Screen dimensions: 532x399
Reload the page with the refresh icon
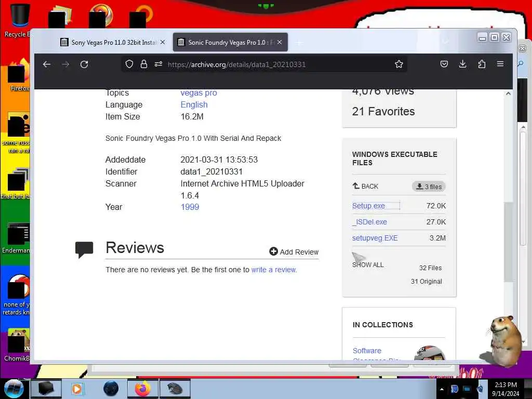84,64
